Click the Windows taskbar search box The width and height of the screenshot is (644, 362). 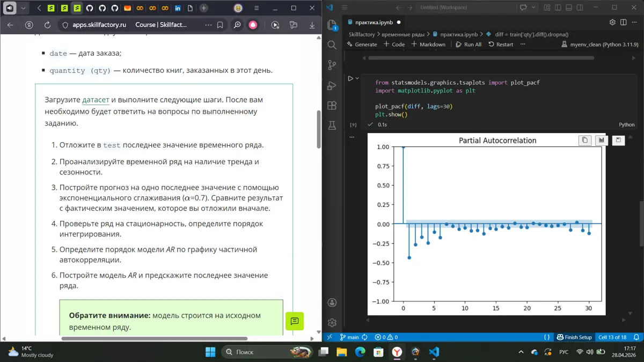(266, 352)
